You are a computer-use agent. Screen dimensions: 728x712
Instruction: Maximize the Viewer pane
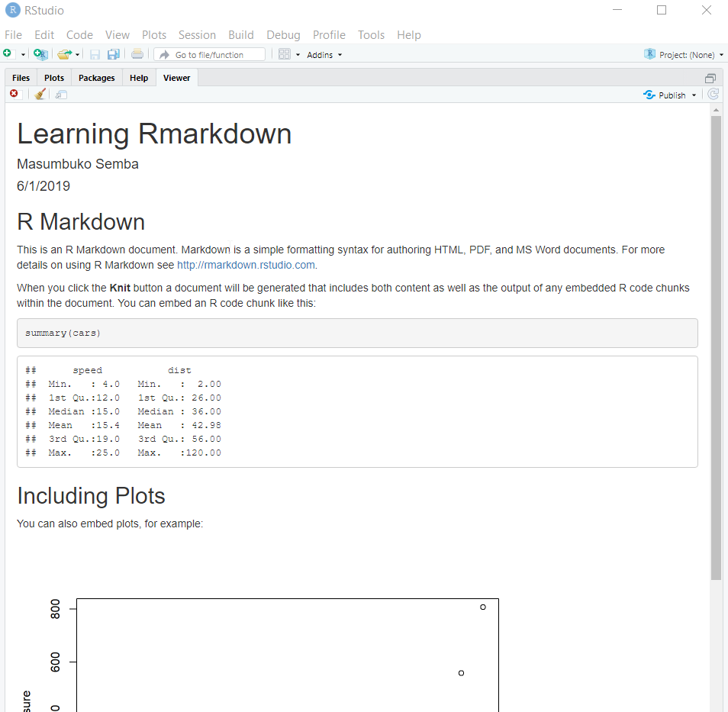(x=710, y=78)
